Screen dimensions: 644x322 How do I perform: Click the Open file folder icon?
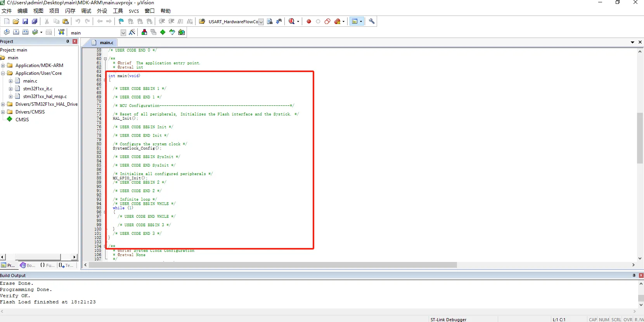pos(16,21)
